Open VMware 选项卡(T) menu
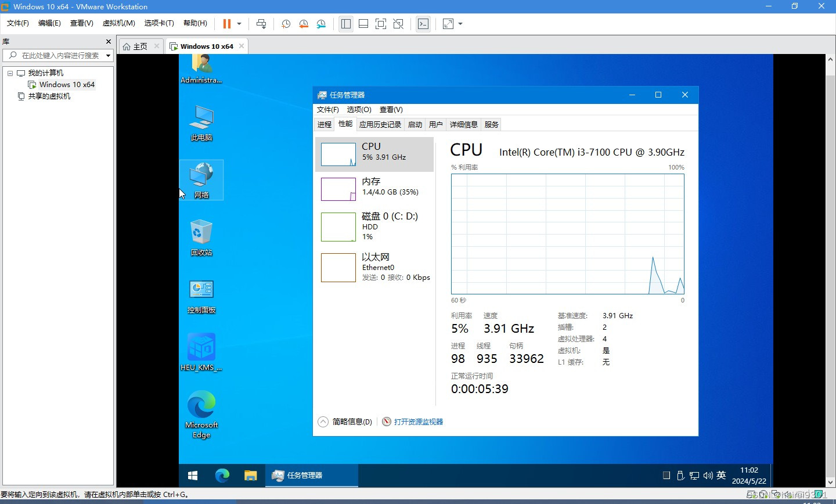The height and width of the screenshot is (504, 836). [x=159, y=23]
